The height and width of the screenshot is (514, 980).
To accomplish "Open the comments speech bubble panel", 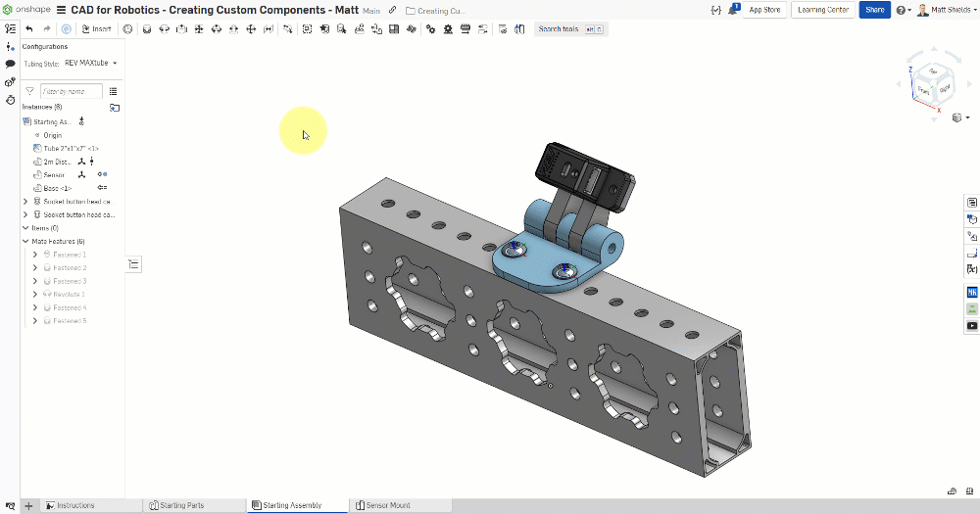I will pyautogui.click(x=10, y=64).
